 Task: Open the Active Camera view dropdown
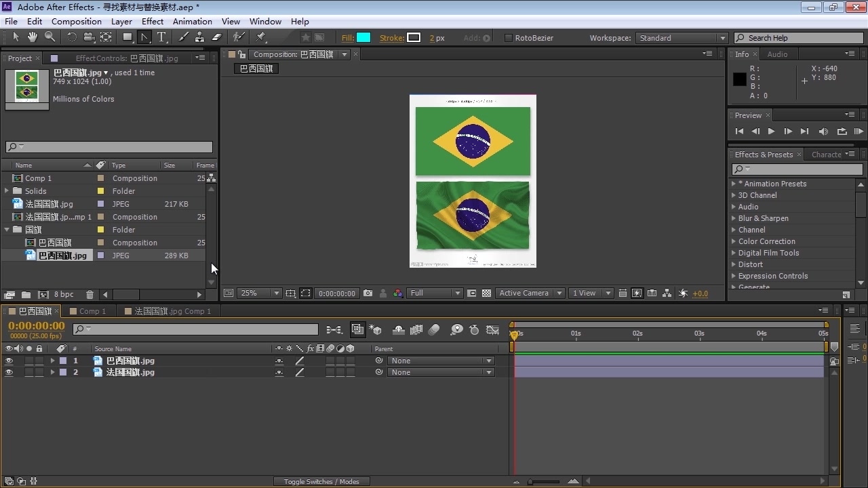(x=530, y=293)
